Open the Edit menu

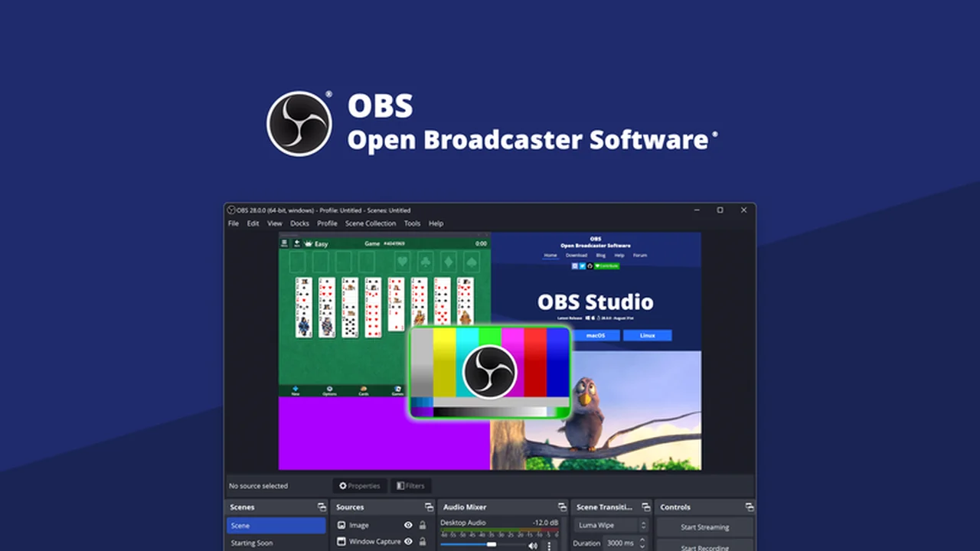click(x=253, y=223)
